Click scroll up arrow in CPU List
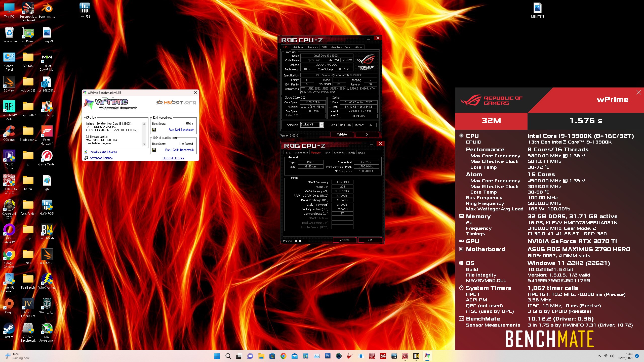Screen dimensions: 644x362 (x=144, y=124)
